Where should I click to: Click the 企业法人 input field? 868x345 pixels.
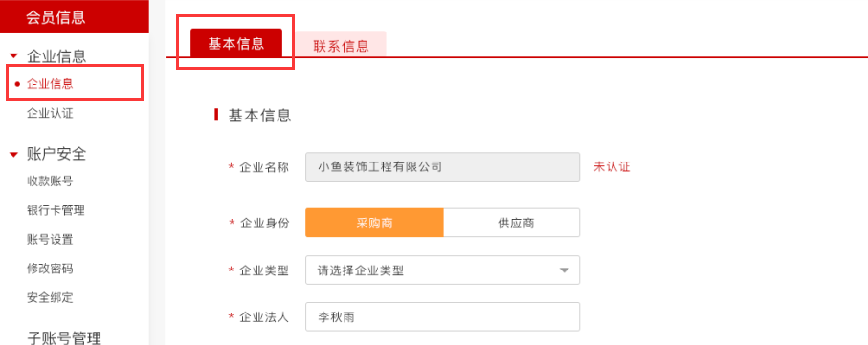(443, 316)
